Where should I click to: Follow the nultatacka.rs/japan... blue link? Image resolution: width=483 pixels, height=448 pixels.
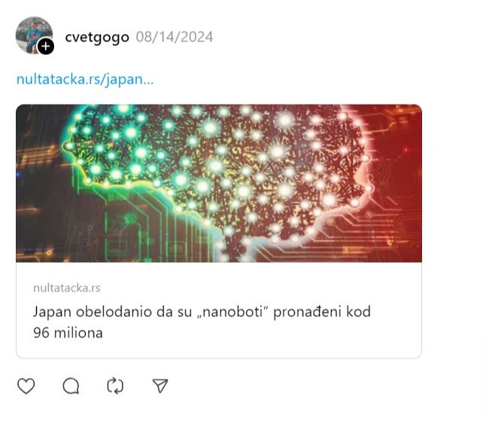point(85,79)
